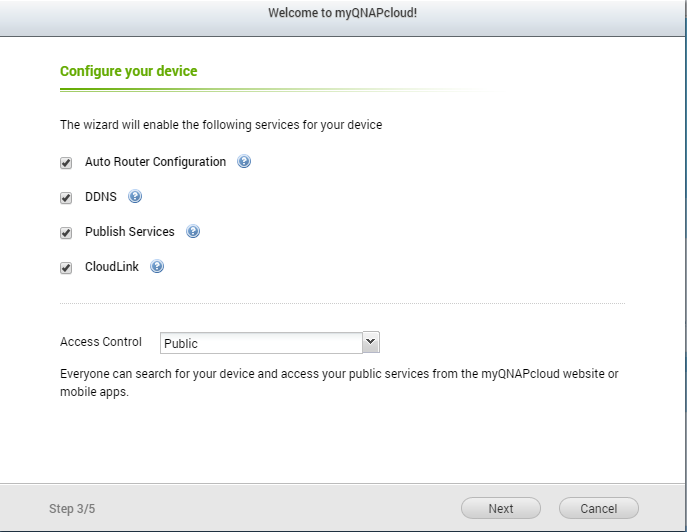
Task: Click the Auto Router Configuration label text
Action: [156, 162]
